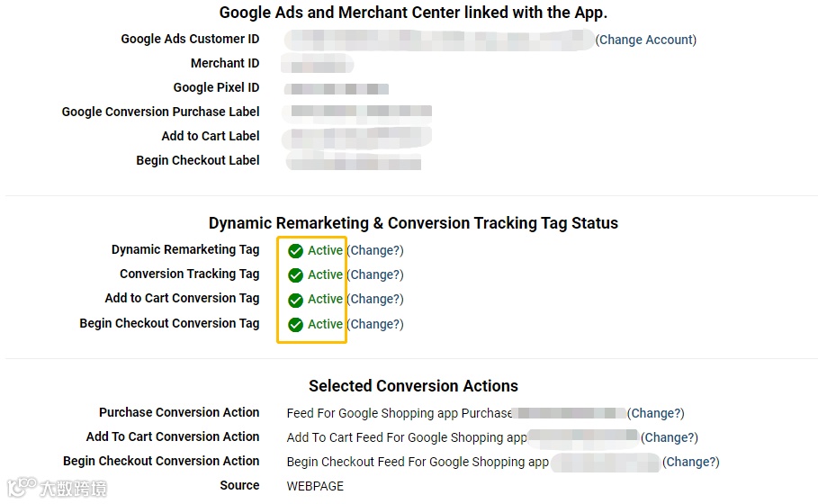818x504 pixels.
Task: Change the Add To Cart Conversion Action
Action: click(669, 437)
